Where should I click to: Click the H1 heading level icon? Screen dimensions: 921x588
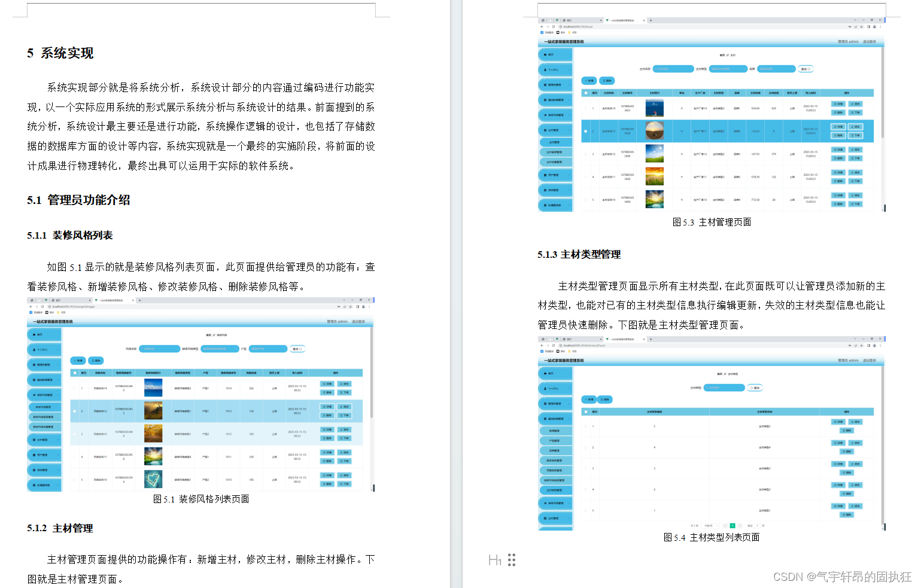point(495,560)
